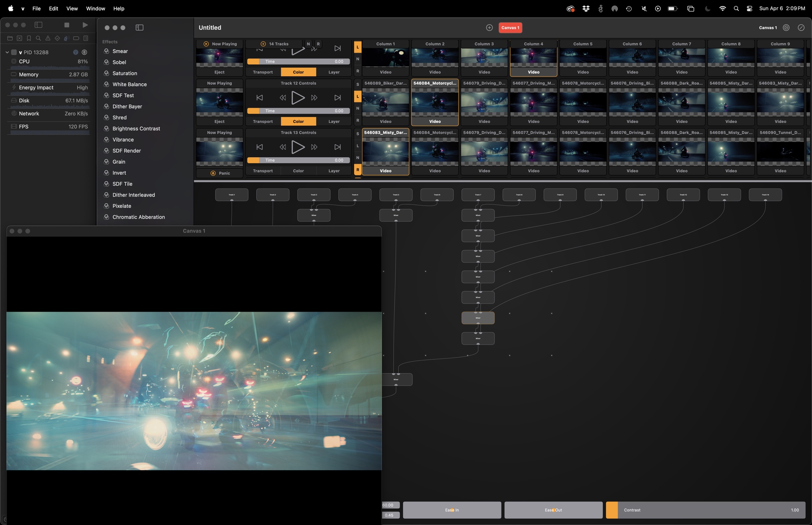Click the add canvas plus icon
Image resolution: width=812 pixels, height=525 pixels.
click(x=489, y=28)
